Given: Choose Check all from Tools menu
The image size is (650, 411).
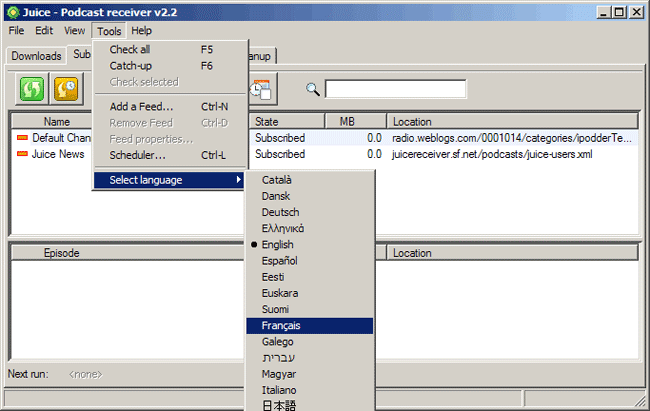Looking at the screenshot, I should [170, 49].
